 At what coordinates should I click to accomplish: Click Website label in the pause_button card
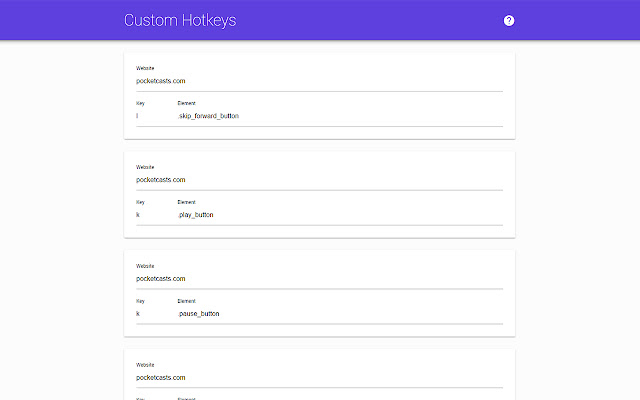tap(145, 266)
